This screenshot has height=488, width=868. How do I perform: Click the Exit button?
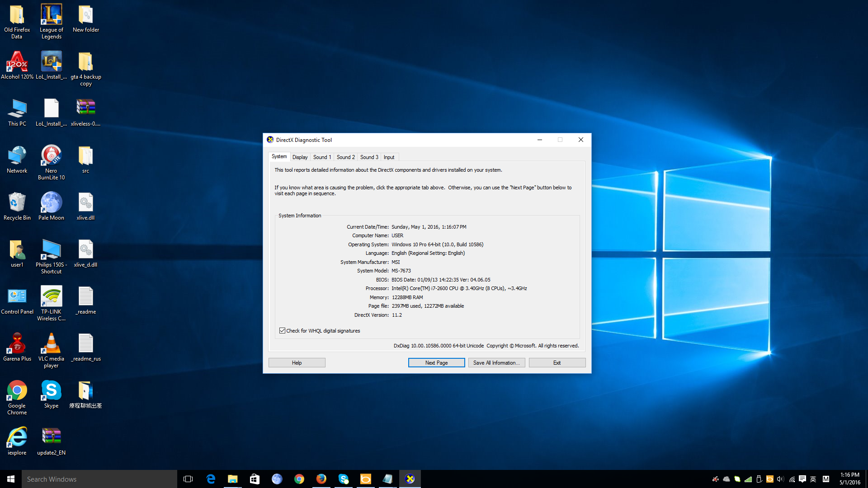pyautogui.click(x=557, y=363)
